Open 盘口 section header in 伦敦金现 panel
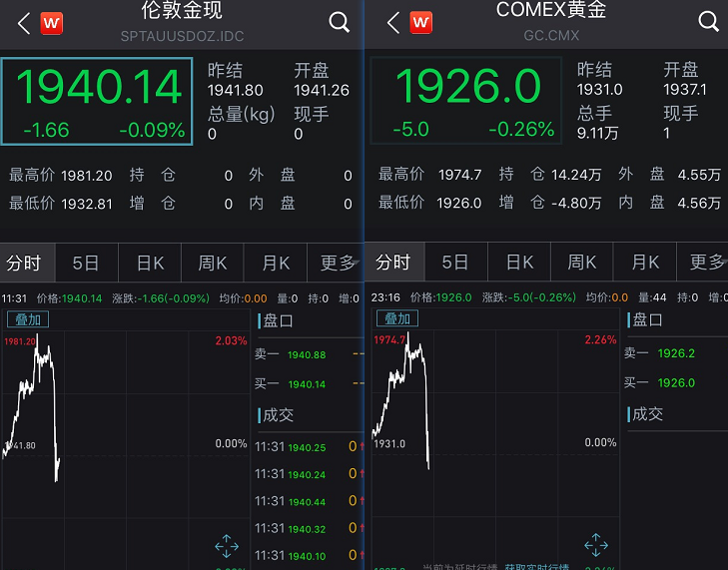This screenshot has height=570, width=728. coord(276,320)
